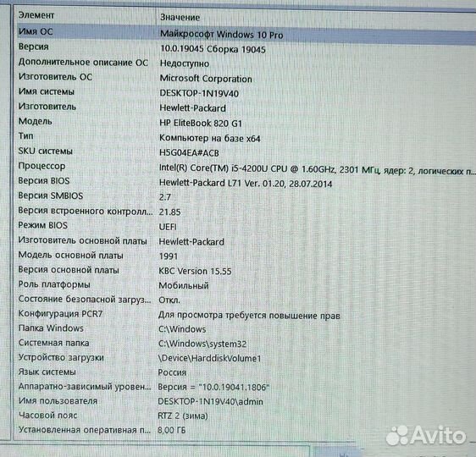Select the 'Версия' row label
Image resolution: width=476 pixels, height=457 pixels.
pyautogui.click(x=33, y=47)
